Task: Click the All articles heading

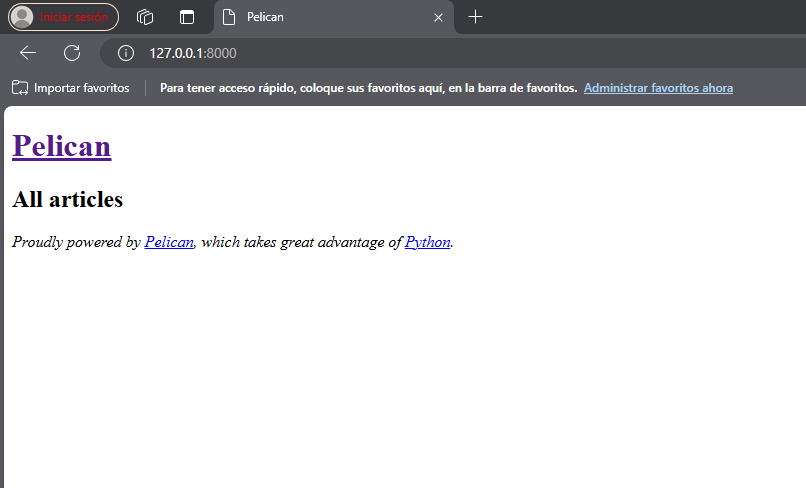Action: pyautogui.click(x=67, y=200)
